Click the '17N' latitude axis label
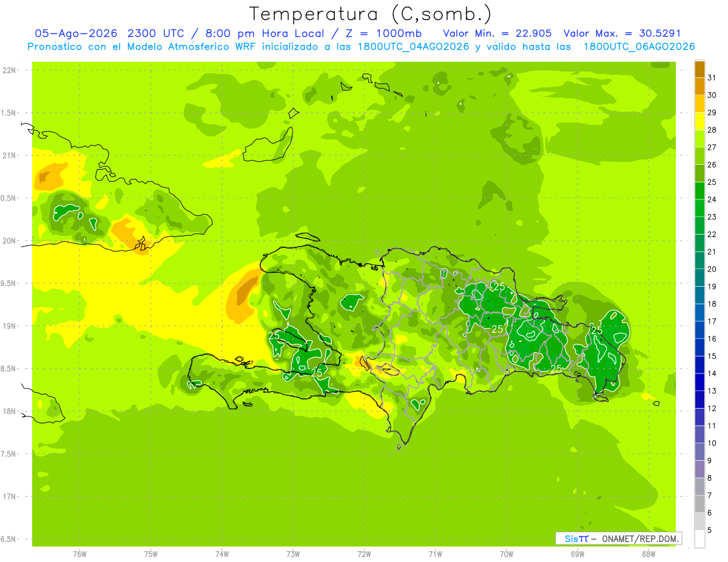Screen dimensions: 728x562 [10, 497]
